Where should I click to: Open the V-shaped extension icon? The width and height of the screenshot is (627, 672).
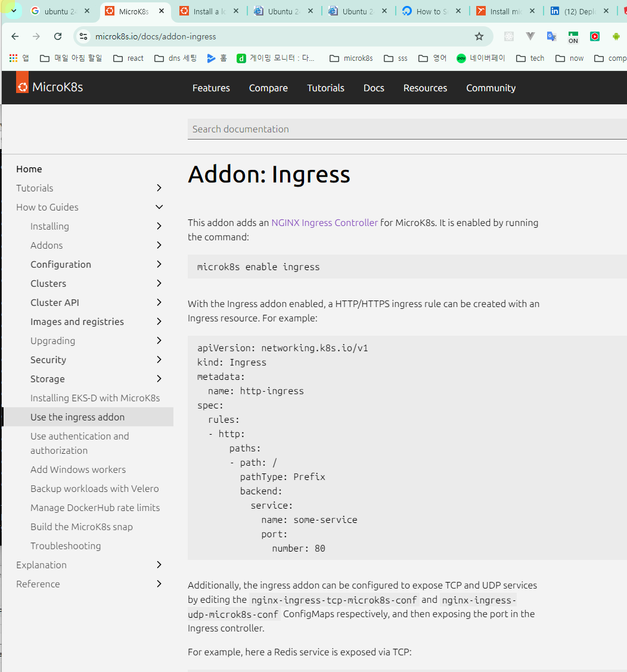point(530,36)
